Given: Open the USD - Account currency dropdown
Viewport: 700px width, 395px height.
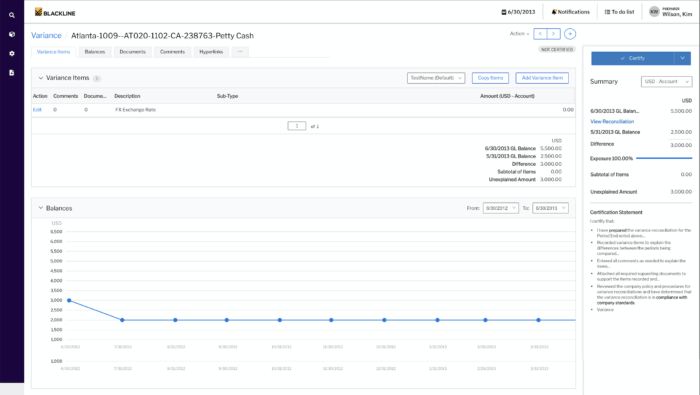Looking at the screenshot, I should pyautogui.click(x=667, y=82).
